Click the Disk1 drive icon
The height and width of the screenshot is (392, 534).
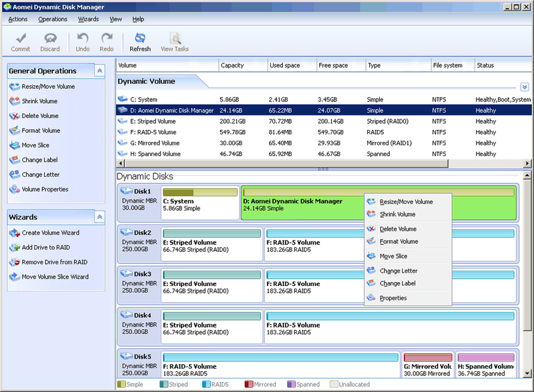[x=126, y=191]
